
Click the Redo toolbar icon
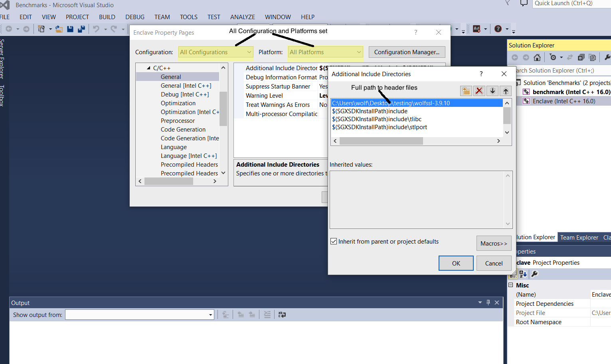pyautogui.click(x=114, y=29)
